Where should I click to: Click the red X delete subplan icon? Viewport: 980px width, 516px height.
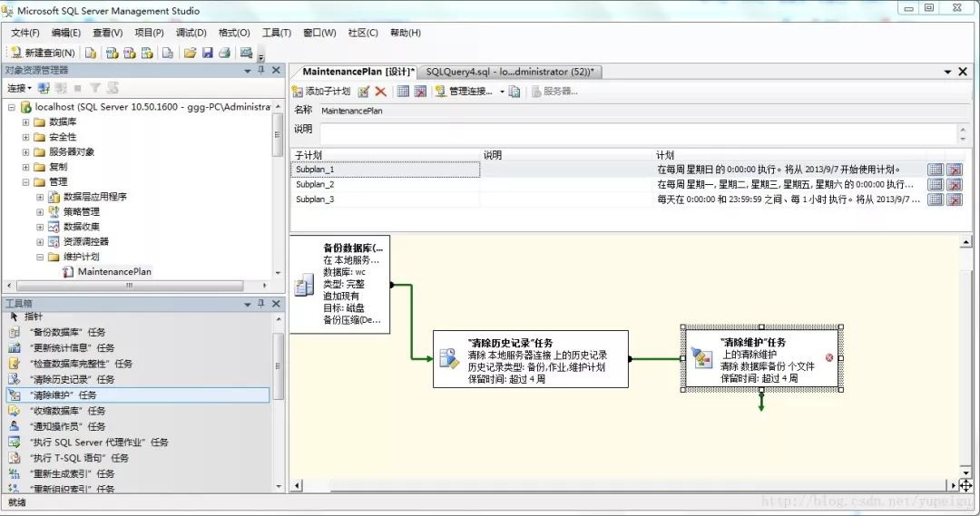(380, 92)
